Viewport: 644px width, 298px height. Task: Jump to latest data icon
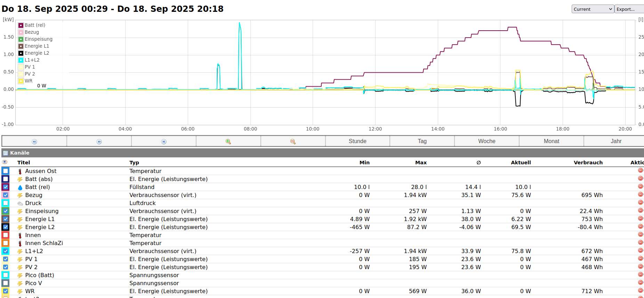pyautogui.click(x=164, y=141)
